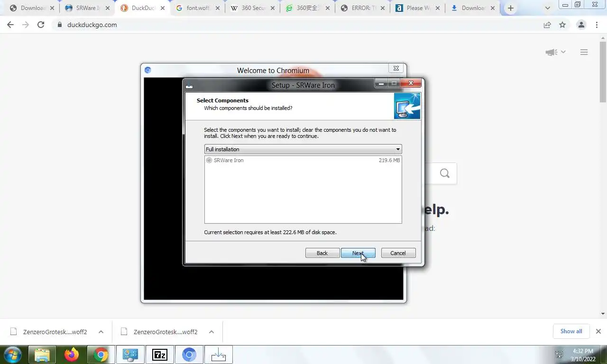The height and width of the screenshot is (364, 607).
Task: Open the Chrome three-dot menu
Action: click(x=597, y=25)
